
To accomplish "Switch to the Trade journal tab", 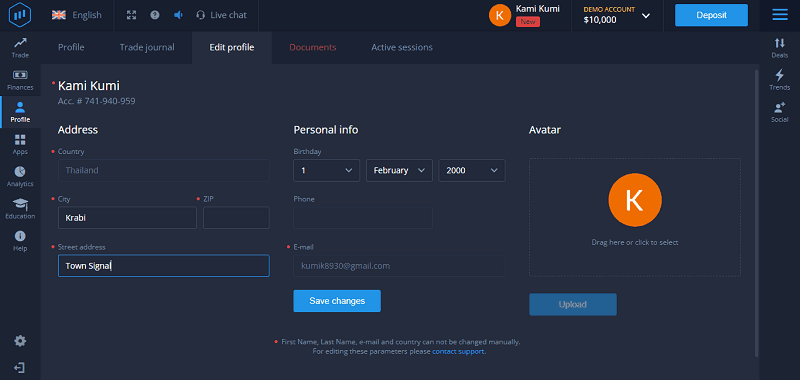I will click(x=147, y=47).
